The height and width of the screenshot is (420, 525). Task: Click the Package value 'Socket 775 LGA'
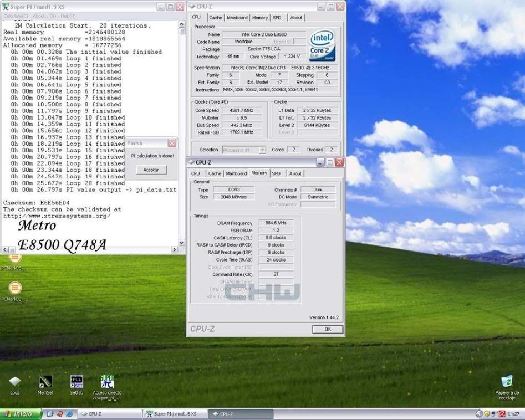click(264, 49)
